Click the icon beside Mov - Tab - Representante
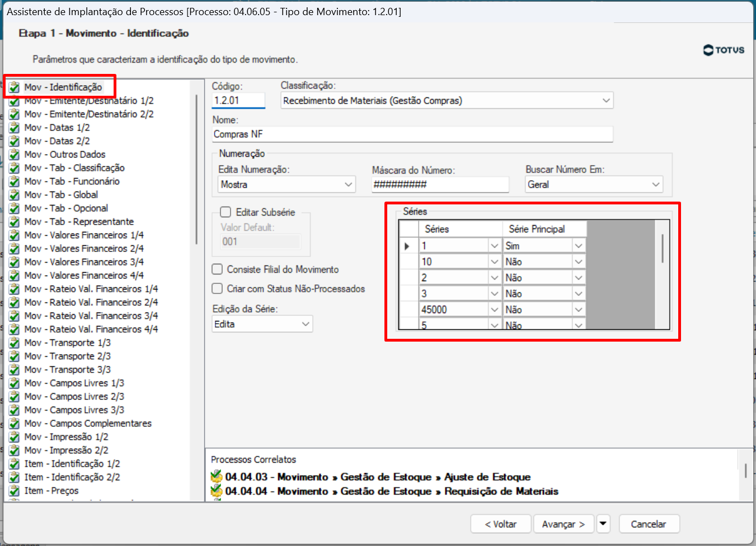The height and width of the screenshot is (546, 756). pos(15,222)
